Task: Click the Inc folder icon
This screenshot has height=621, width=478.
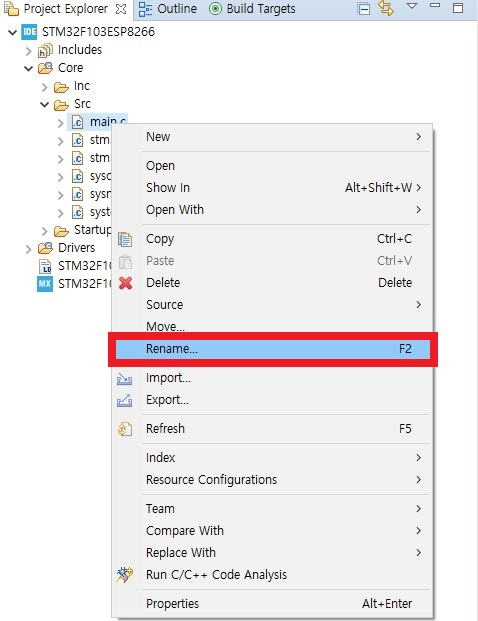Action: (61, 86)
